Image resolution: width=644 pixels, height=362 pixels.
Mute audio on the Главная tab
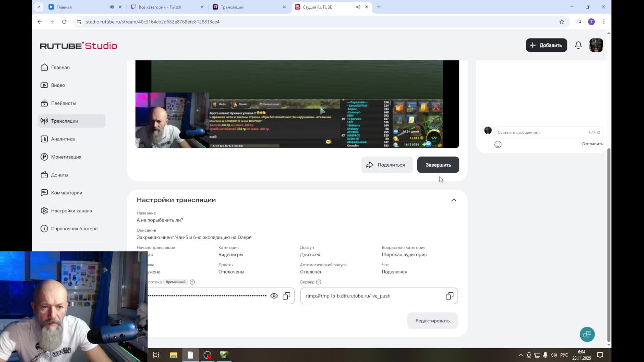tap(112, 7)
